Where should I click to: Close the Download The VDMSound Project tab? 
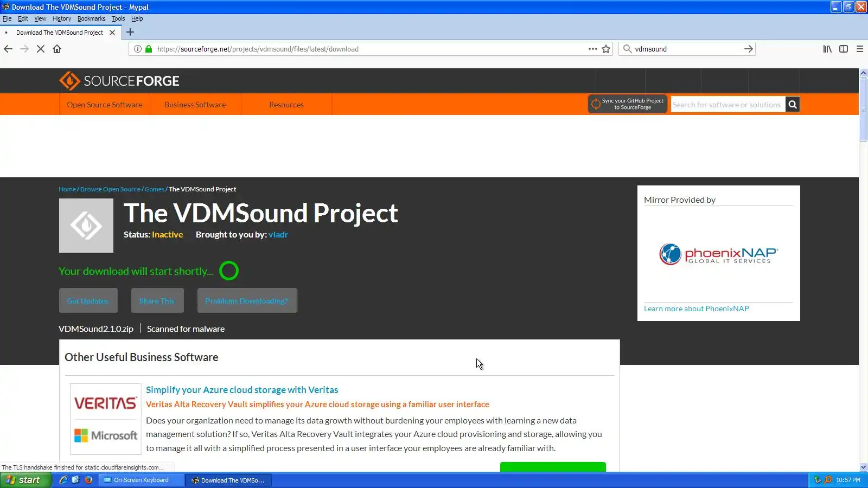(x=112, y=33)
